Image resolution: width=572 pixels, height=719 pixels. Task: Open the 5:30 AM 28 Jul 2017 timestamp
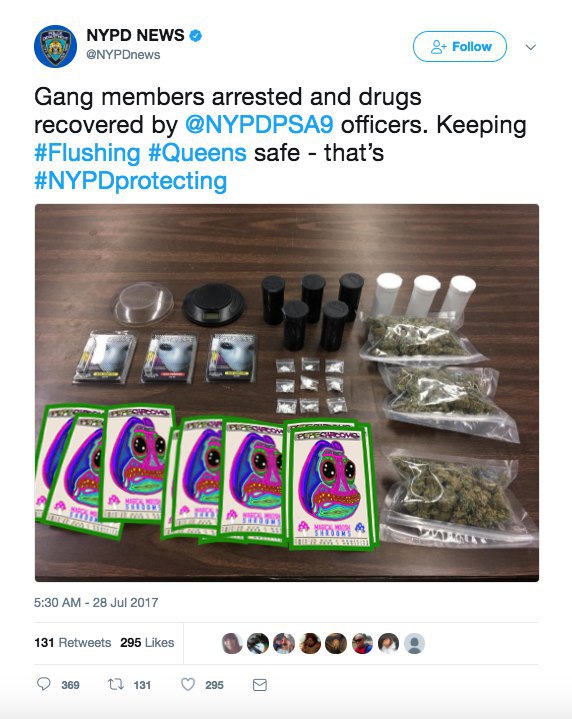[96, 603]
